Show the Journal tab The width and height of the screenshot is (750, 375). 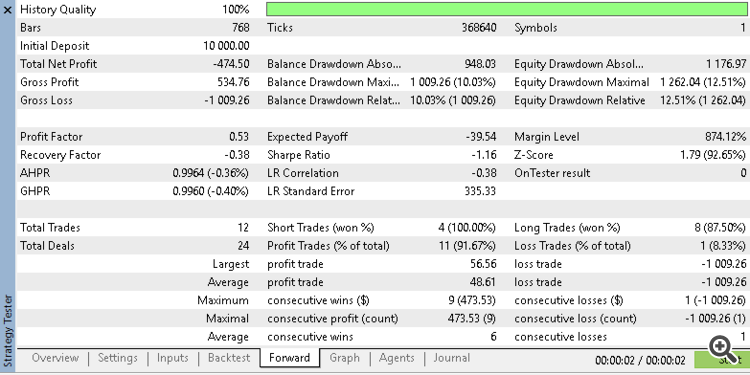[452, 358]
